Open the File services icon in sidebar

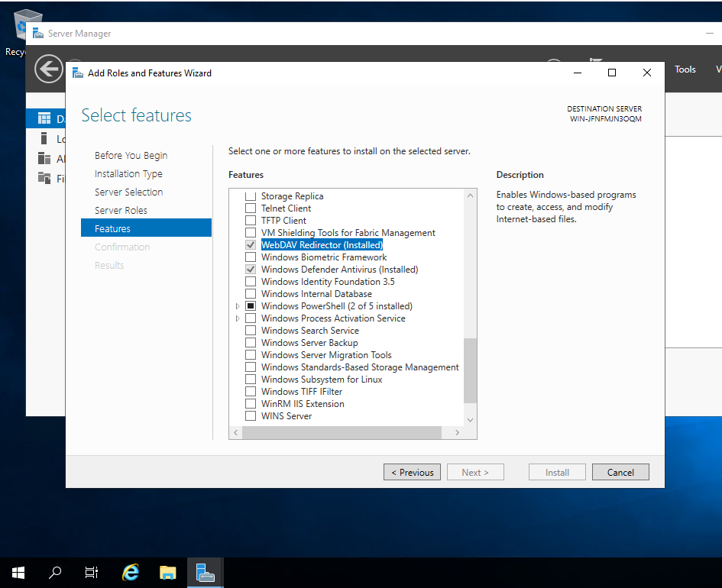pos(44,178)
